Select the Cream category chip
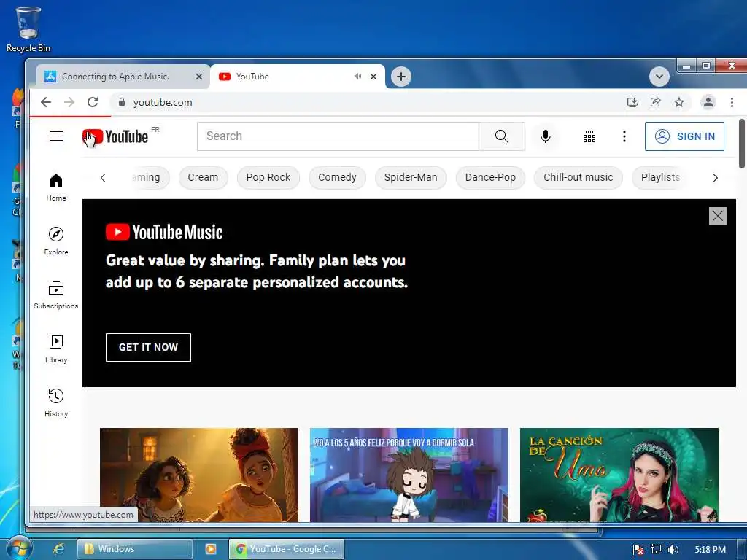 (x=203, y=178)
